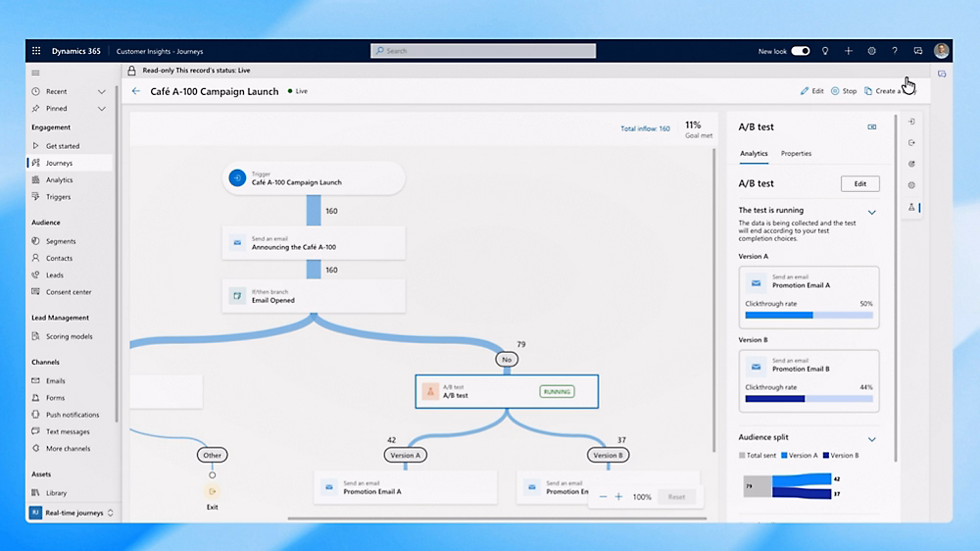The height and width of the screenshot is (551, 980).
Task: Toggle the New look switch
Action: (x=800, y=51)
